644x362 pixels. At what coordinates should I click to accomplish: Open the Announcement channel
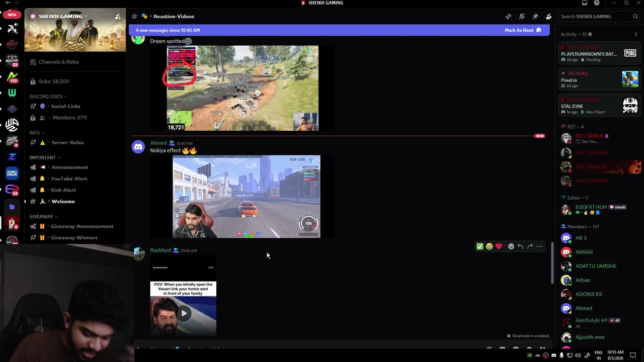point(75,167)
